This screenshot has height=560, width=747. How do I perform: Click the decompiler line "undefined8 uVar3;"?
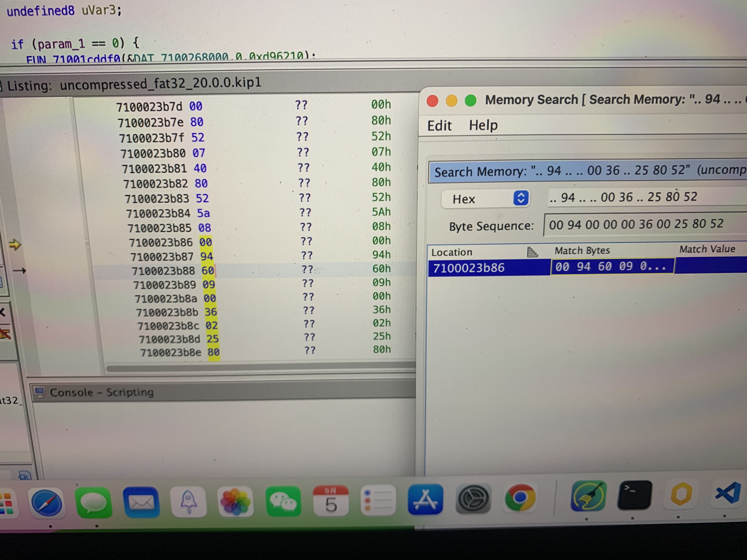pos(64,11)
